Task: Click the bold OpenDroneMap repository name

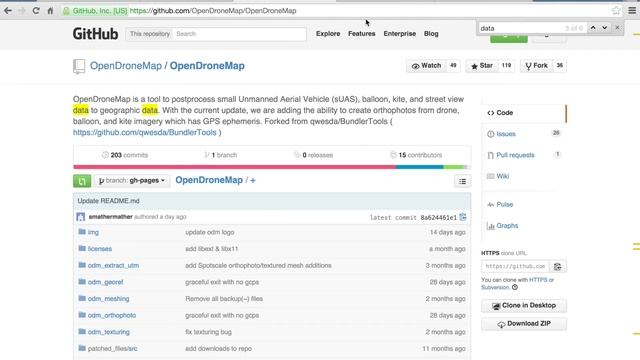Action: pos(207,66)
